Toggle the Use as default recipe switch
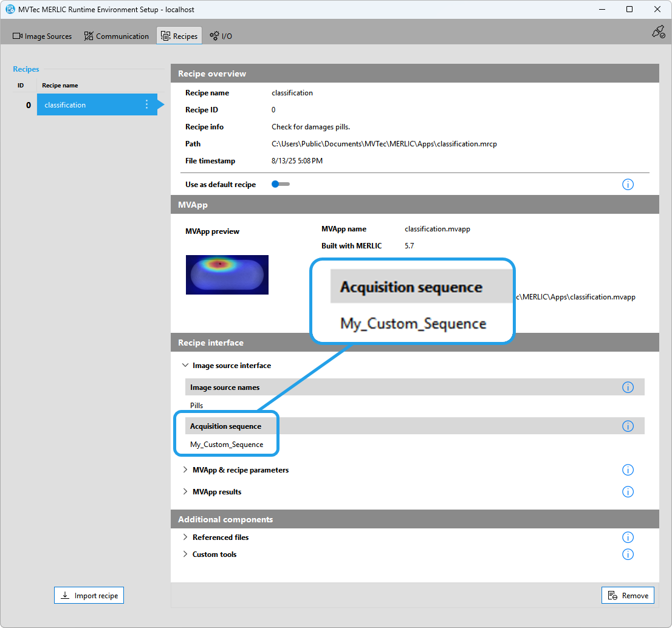 click(x=280, y=184)
